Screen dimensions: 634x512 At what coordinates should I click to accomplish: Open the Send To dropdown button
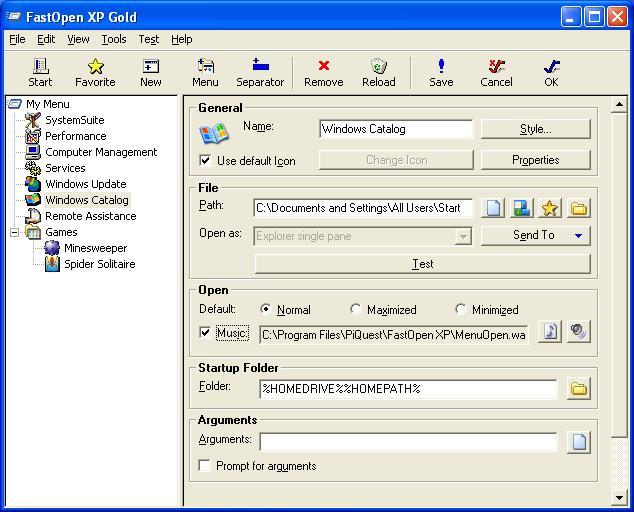[x=536, y=235]
